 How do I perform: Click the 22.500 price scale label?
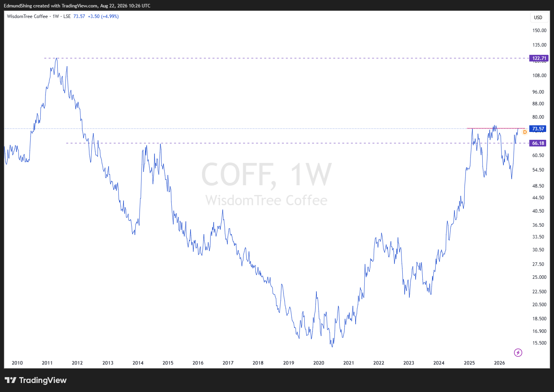tap(539, 292)
